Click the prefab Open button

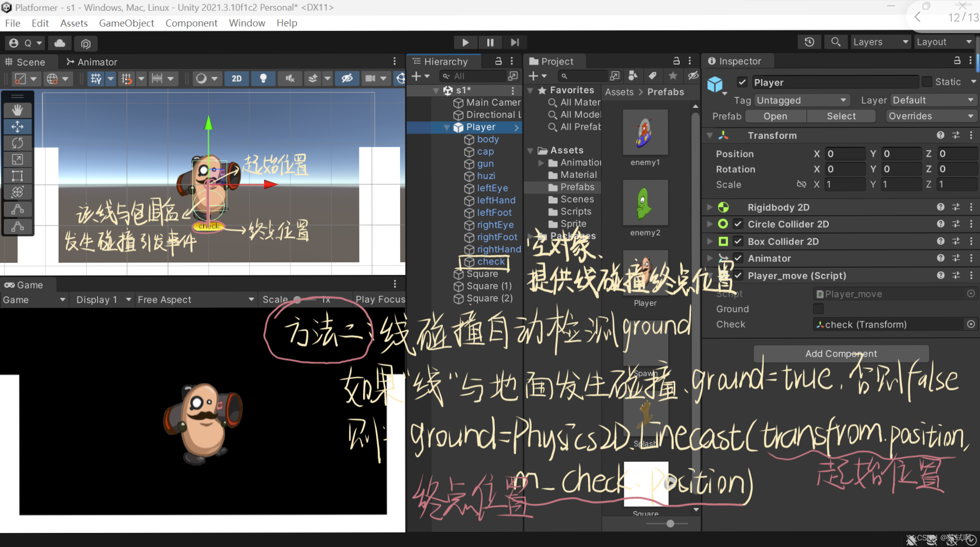pos(775,116)
